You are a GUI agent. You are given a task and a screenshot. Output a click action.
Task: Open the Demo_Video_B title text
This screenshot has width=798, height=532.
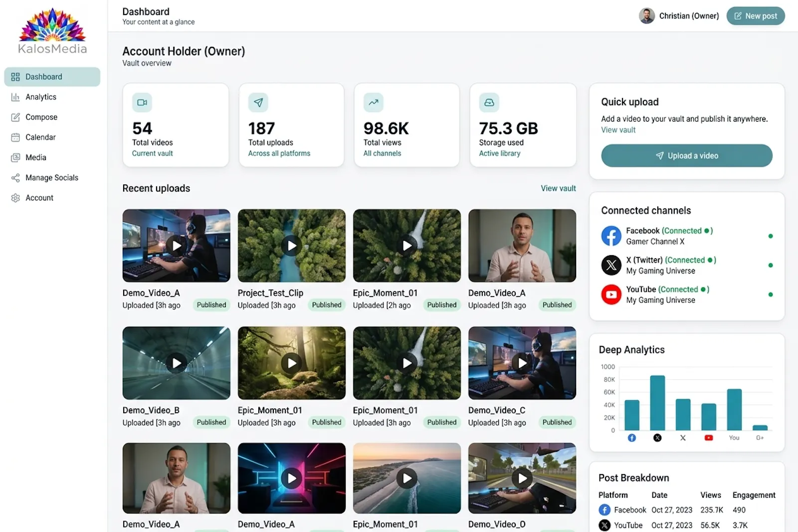[x=151, y=410]
